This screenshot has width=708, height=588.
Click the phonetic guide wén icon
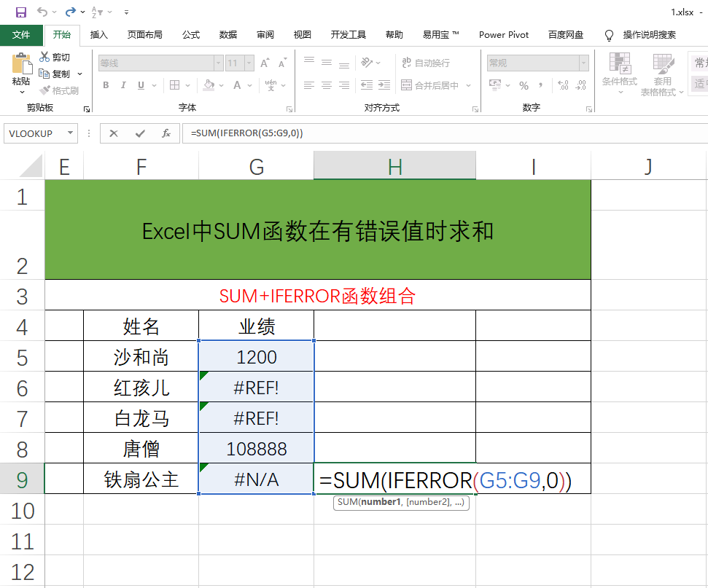tap(271, 85)
